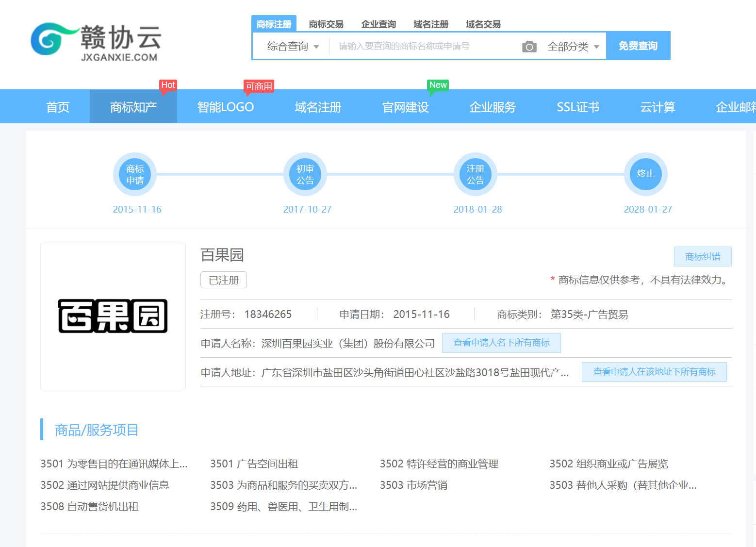The height and width of the screenshot is (547, 756).
Task: Click 查看申请人名下所有商标 button
Action: pyautogui.click(x=501, y=343)
